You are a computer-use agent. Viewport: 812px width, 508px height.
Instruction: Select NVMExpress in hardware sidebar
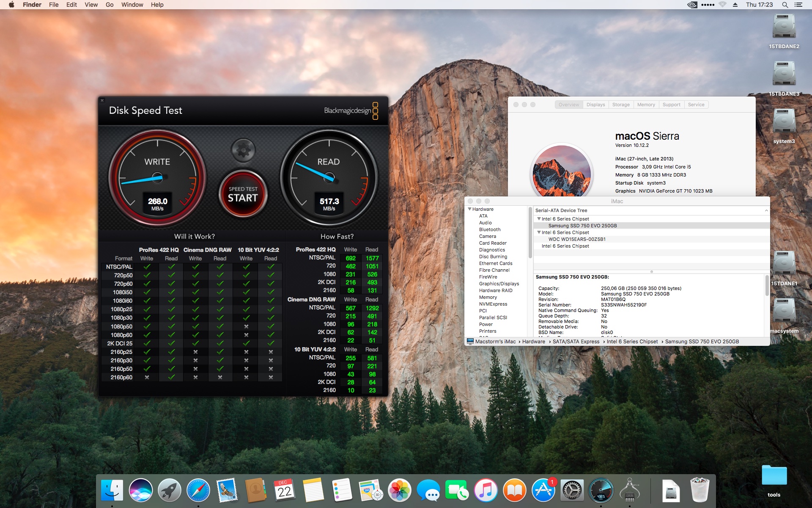493,304
